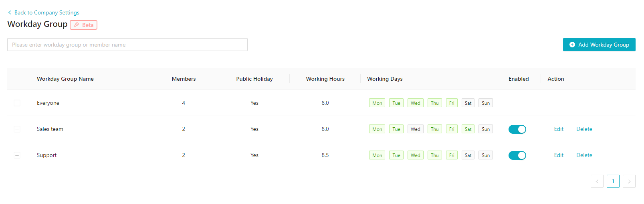Click Sat tag in Support row
This screenshot has width=644, height=204.
tap(468, 155)
